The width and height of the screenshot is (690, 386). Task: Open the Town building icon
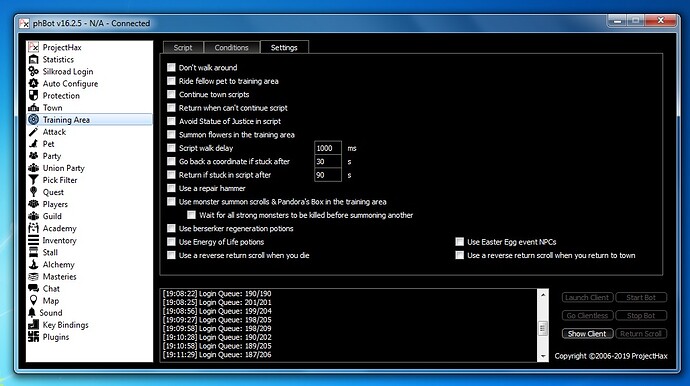point(33,107)
